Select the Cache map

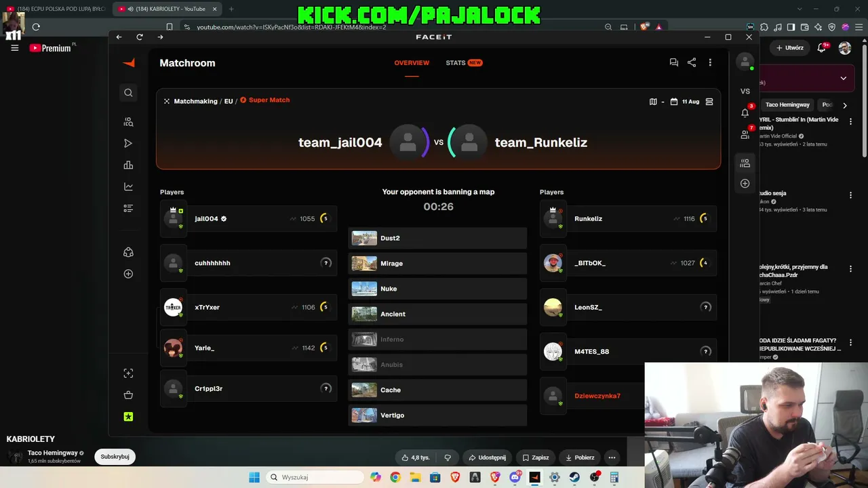click(x=437, y=390)
